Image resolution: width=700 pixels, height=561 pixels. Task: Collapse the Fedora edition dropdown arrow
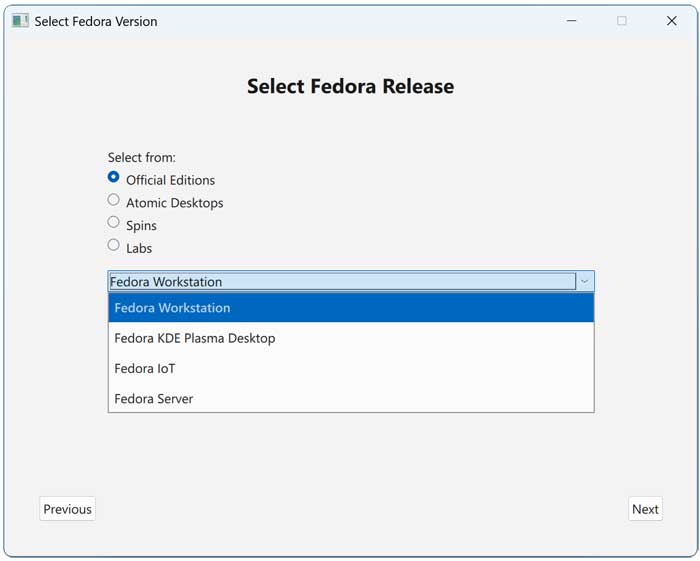click(x=584, y=282)
